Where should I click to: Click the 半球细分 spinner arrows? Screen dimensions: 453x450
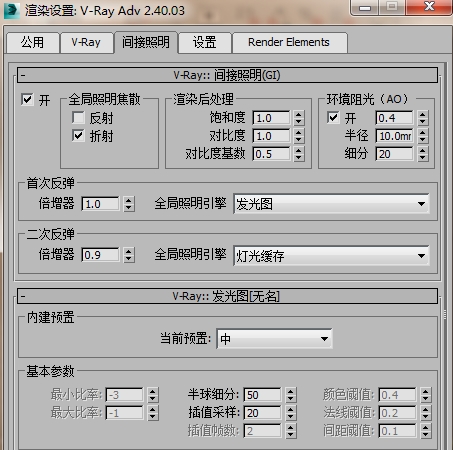click(291, 395)
